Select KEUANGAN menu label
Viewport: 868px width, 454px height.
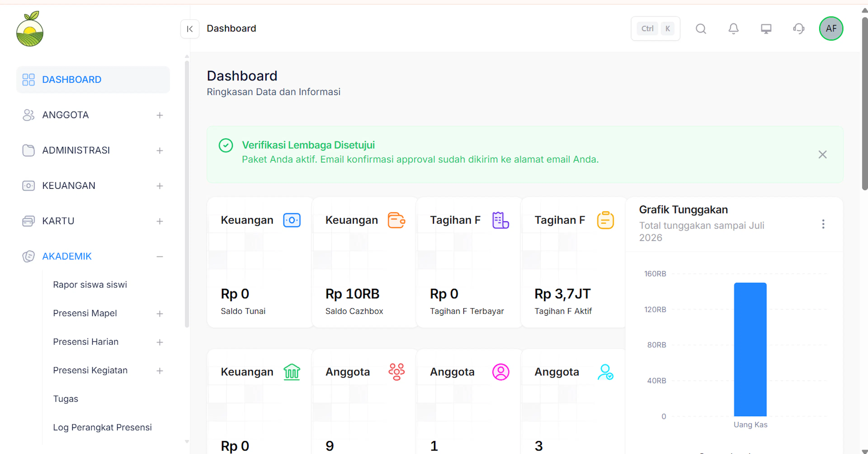click(x=69, y=186)
